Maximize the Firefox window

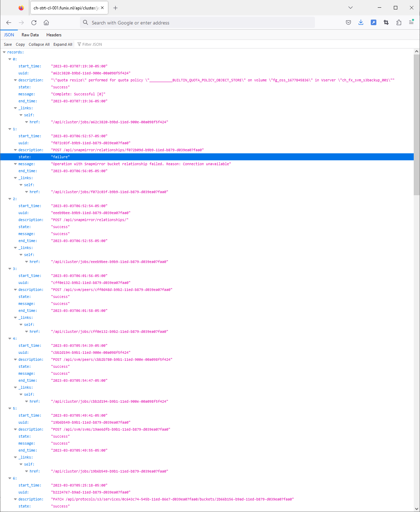pyautogui.click(x=396, y=8)
